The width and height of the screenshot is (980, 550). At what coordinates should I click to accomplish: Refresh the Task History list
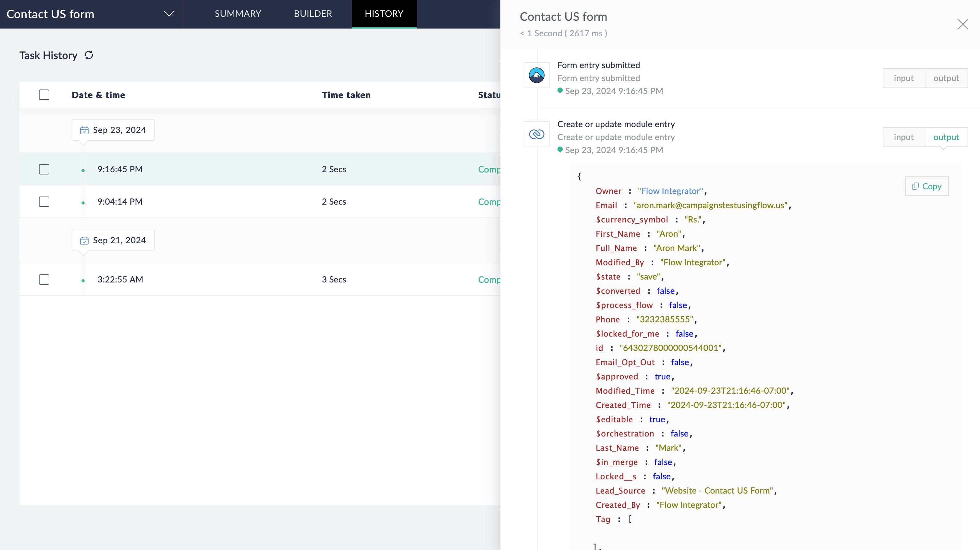pos(89,55)
